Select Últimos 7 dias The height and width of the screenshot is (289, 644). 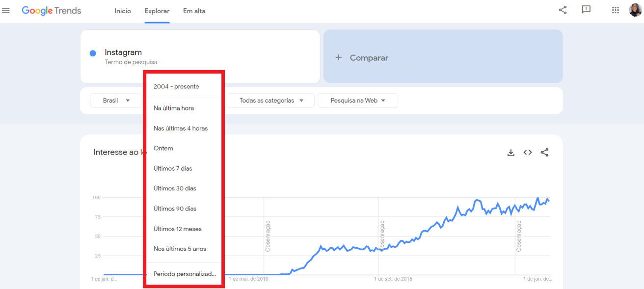[184, 168]
